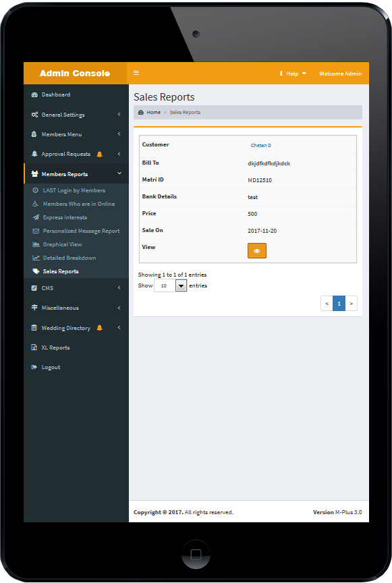Viewport: 392px width, 583px height.
Task: Open the Show entries count dropdown
Action: click(170, 285)
